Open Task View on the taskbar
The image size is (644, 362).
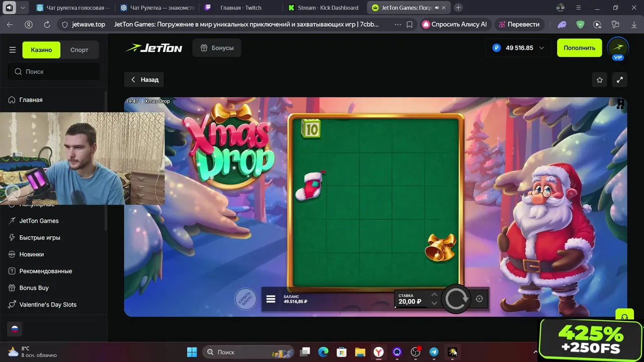(x=305, y=352)
